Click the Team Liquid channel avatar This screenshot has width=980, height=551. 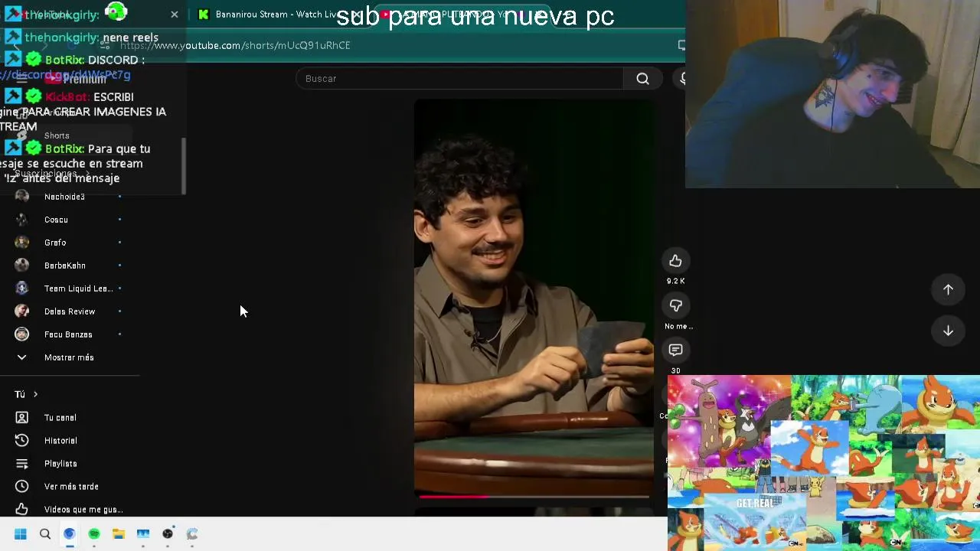click(21, 289)
